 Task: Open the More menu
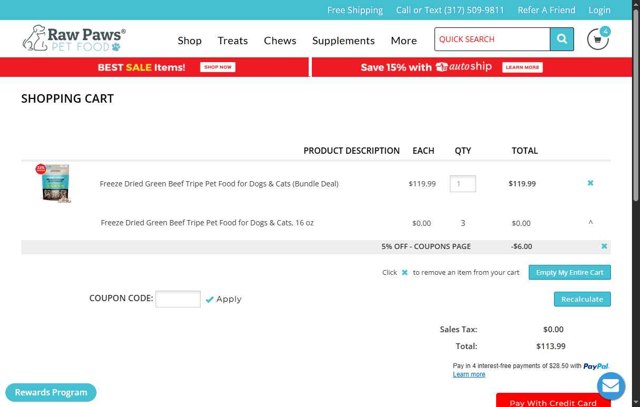coord(404,40)
